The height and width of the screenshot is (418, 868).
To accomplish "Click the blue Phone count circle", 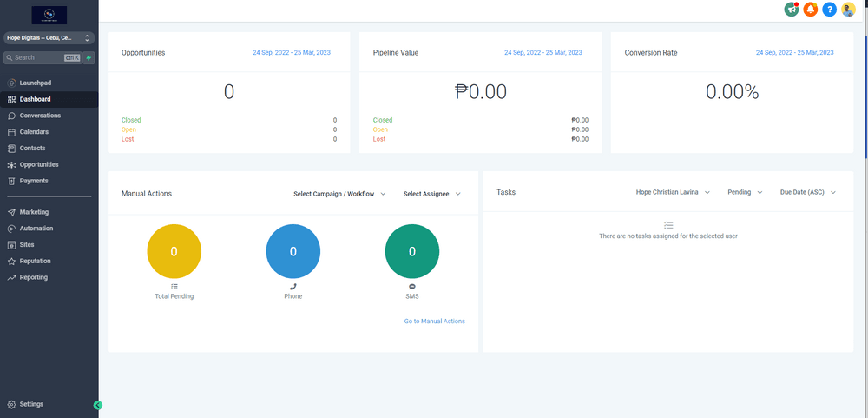I will [x=293, y=252].
